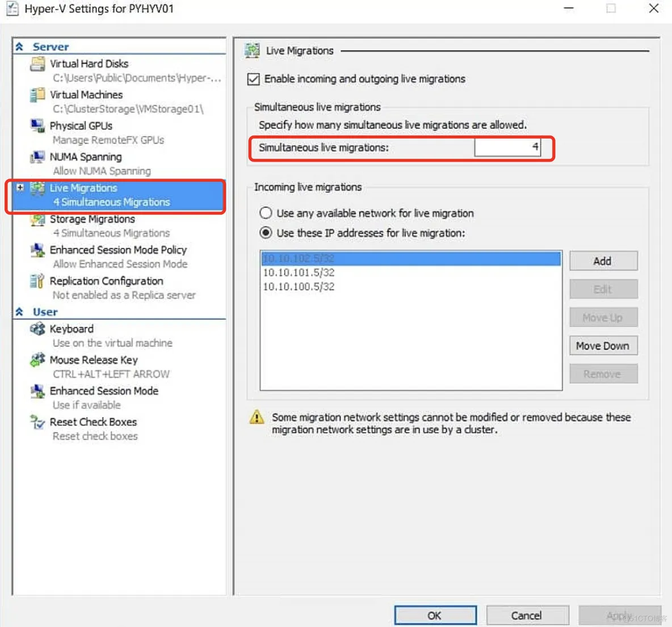
Task: Click the Move Down button
Action: (603, 346)
